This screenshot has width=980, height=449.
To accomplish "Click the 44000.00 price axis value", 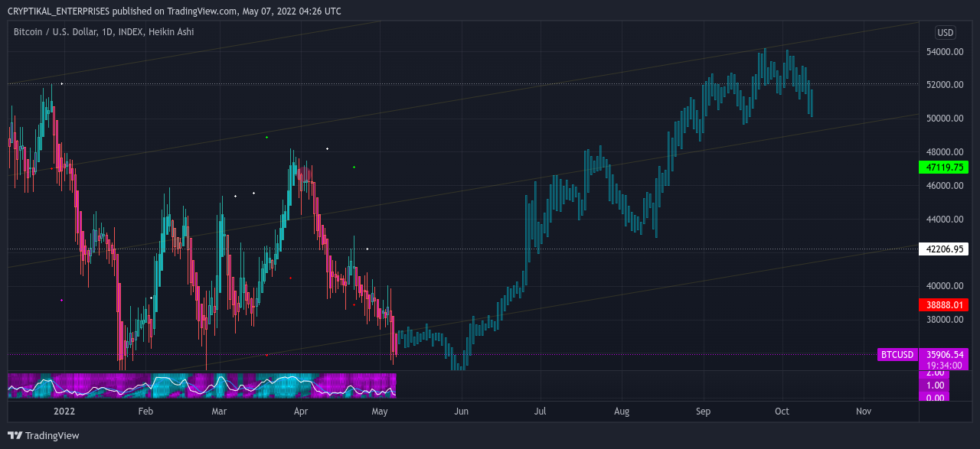I will pos(944,220).
